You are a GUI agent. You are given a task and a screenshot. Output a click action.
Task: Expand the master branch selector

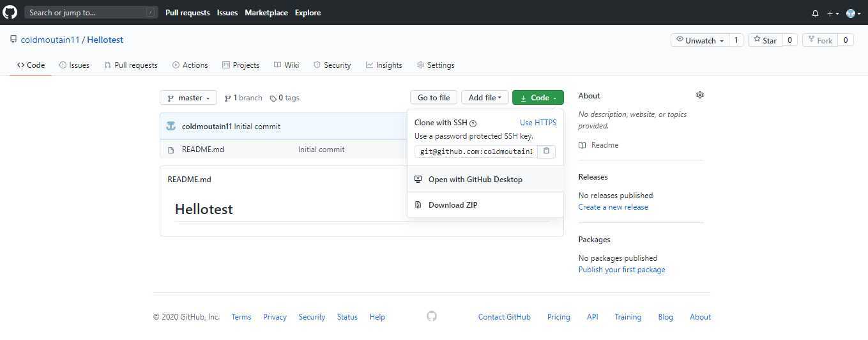coord(188,98)
